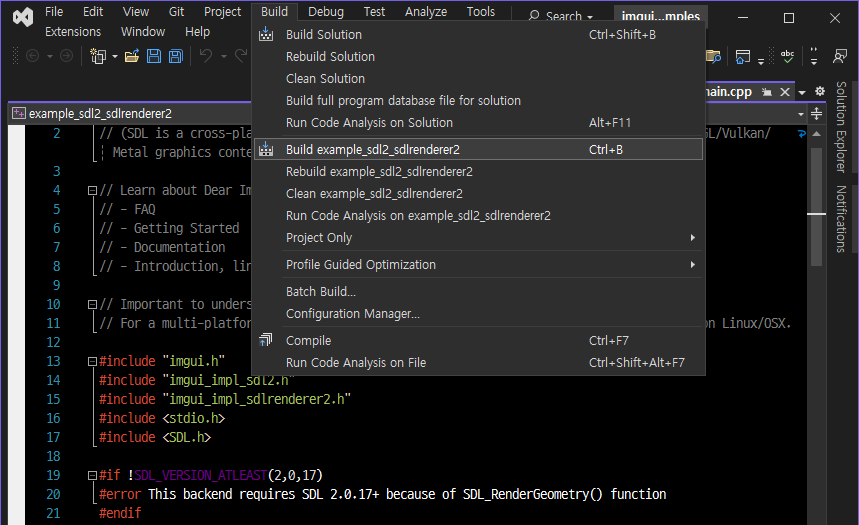
Task: Choose Run Code Analysis on example_sdl2_sdlrenderer2
Action: click(478, 215)
